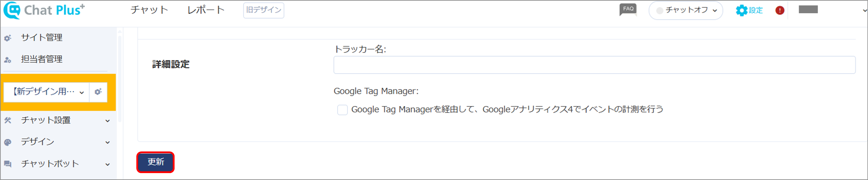
Task: Expand the デザイン menu chevron
Action: tap(107, 143)
